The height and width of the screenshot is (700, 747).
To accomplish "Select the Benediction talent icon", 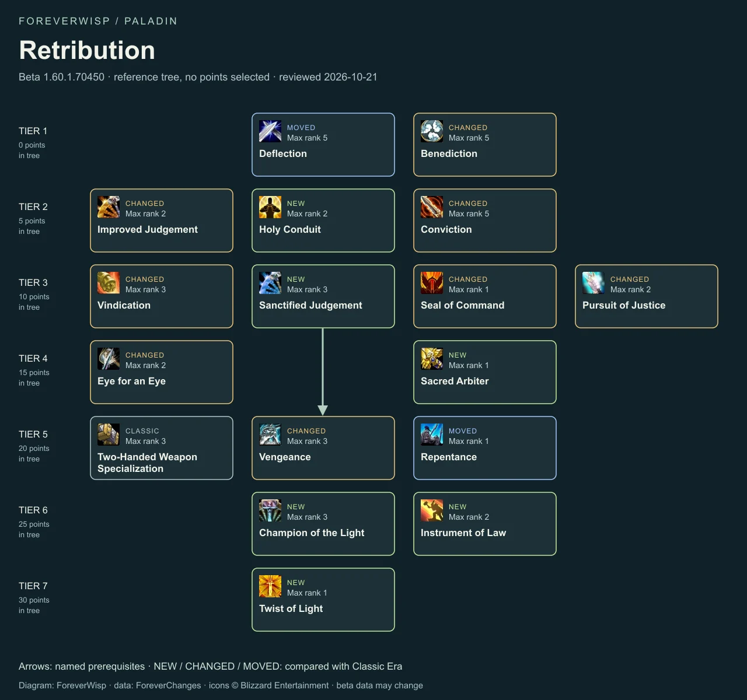I will pos(432,131).
